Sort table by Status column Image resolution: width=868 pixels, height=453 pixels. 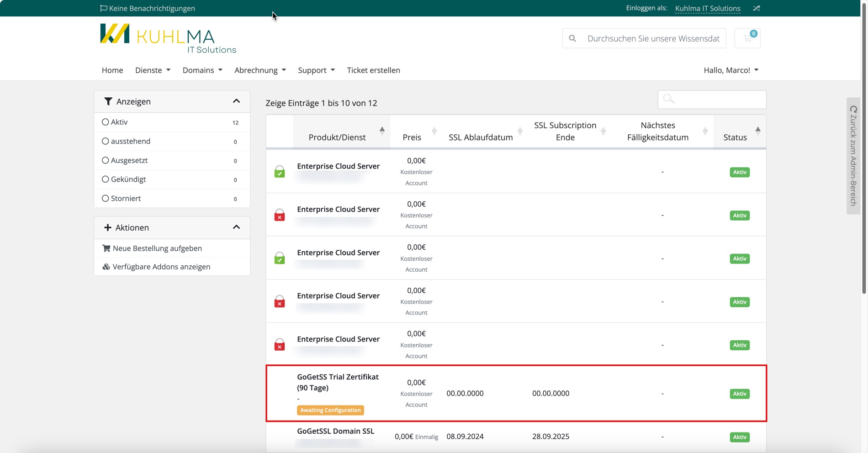[x=740, y=132]
